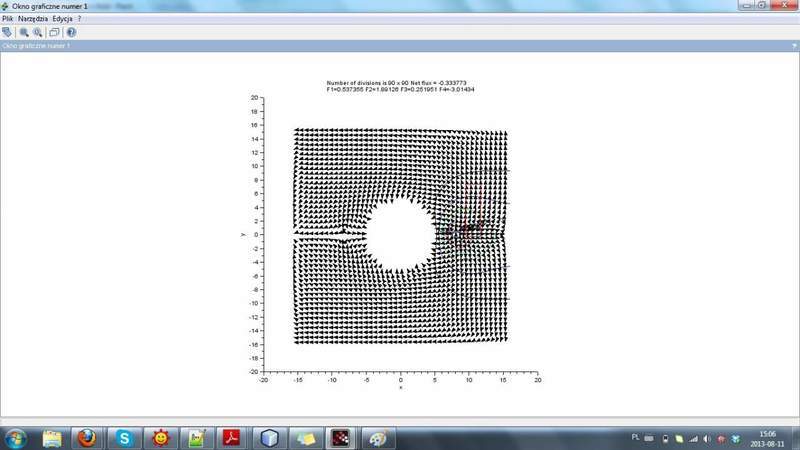The image size is (800, 450).
Task: Open the Plik menu
Action: [x=8, y=18]
